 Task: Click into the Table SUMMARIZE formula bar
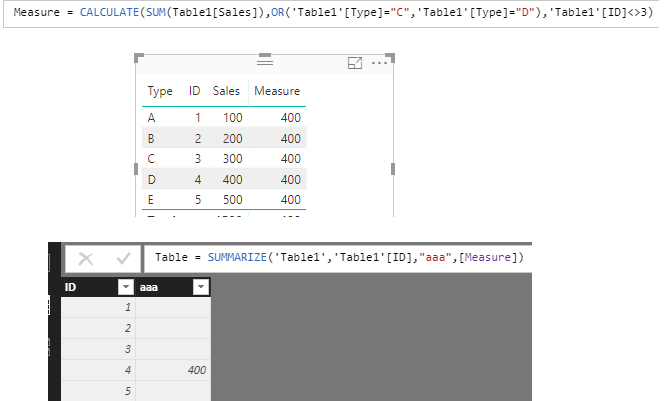[x=338, y=258]
